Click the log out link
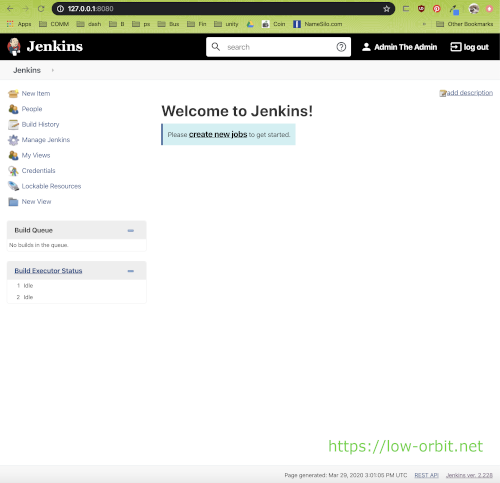Screen dimensions: 500x483 476,47
